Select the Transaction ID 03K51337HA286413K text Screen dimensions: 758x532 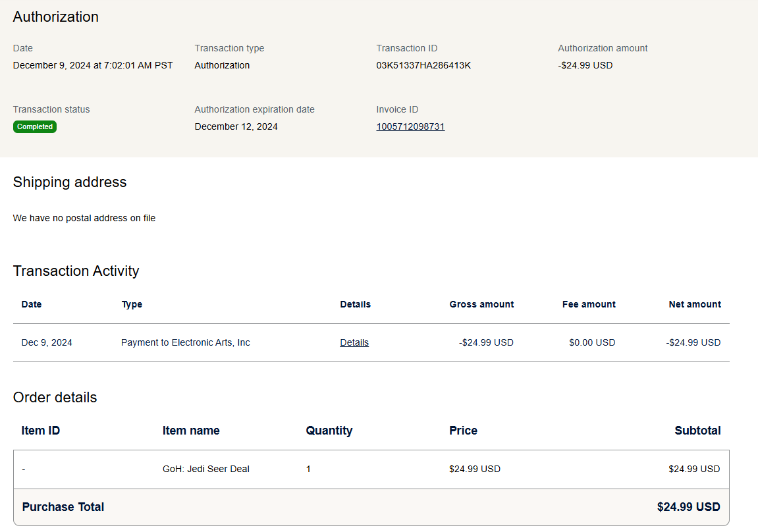click(x=423, y=65)
